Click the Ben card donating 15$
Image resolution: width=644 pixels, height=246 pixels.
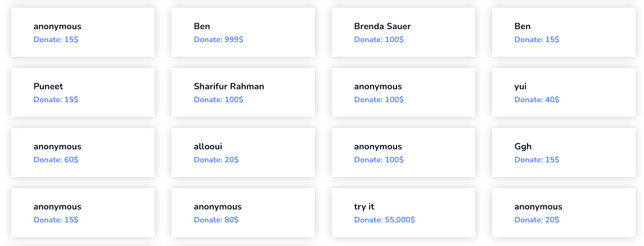point(564,33)
